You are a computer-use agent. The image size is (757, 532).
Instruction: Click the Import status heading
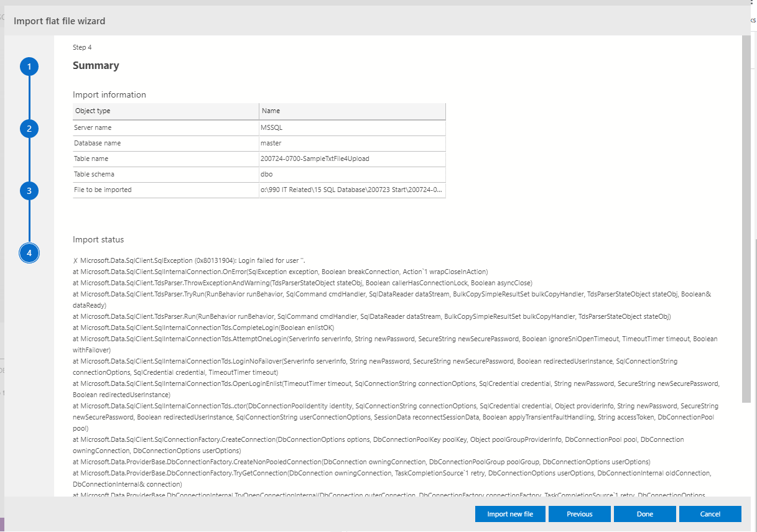98,239
